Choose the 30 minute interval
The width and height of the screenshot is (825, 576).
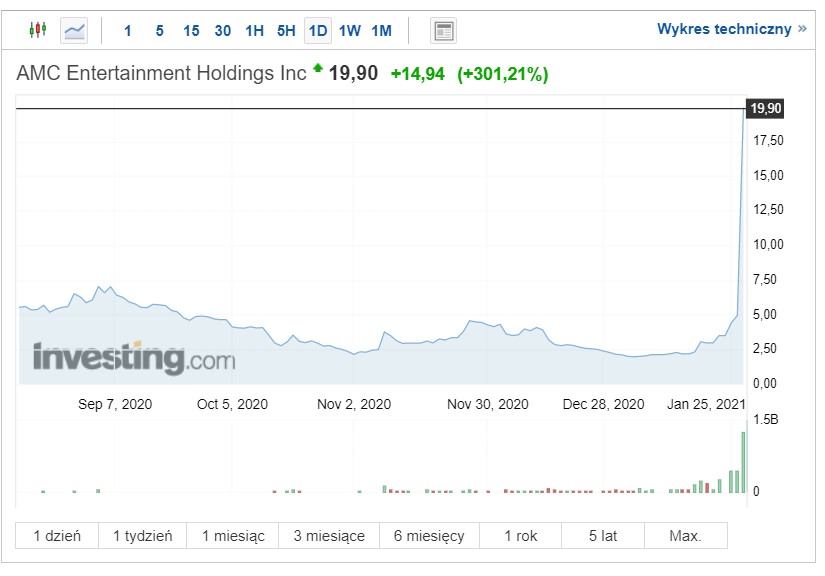point(223,31)
